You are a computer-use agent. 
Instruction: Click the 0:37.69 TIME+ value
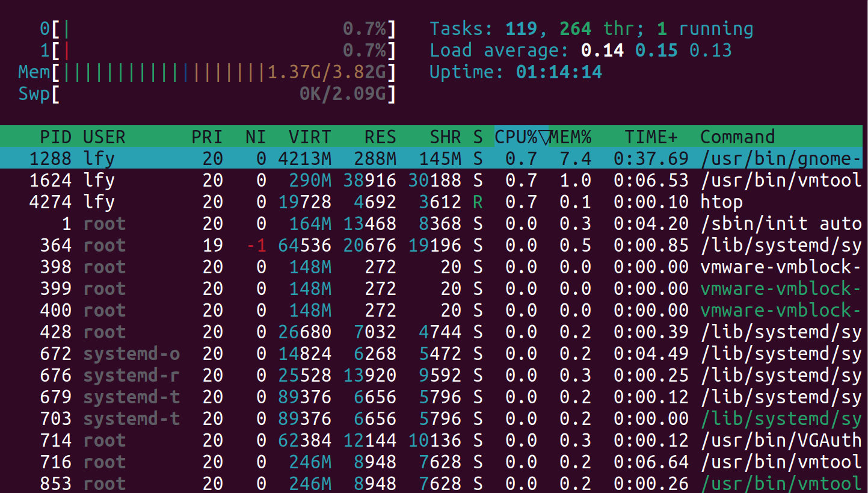[x=651, y=159]
